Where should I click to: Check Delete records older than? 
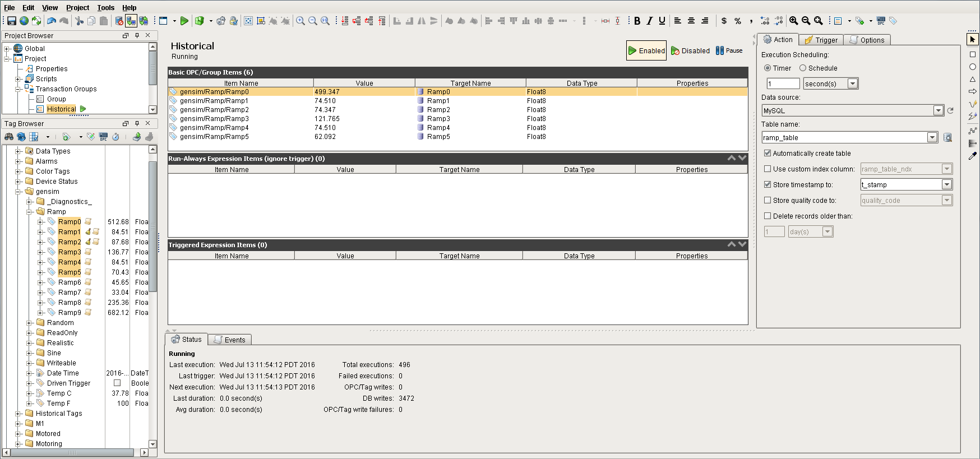pos(768,216)
